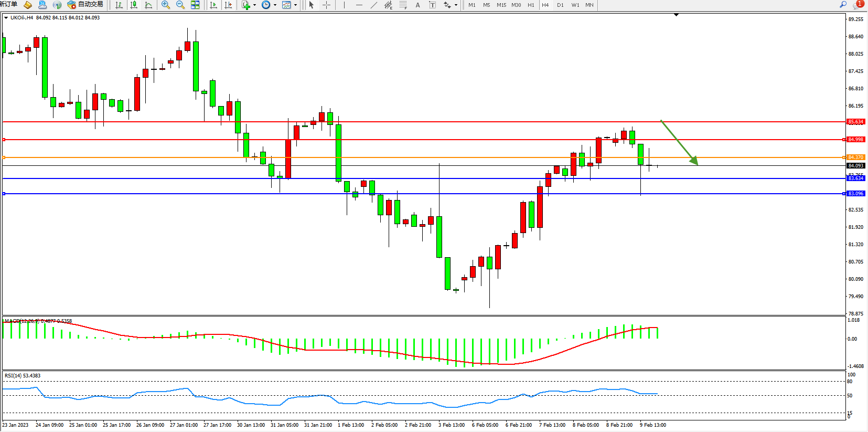Toggle the chart shift option
This screenshot has width=868, height=432.
click(x=228, y=5)
